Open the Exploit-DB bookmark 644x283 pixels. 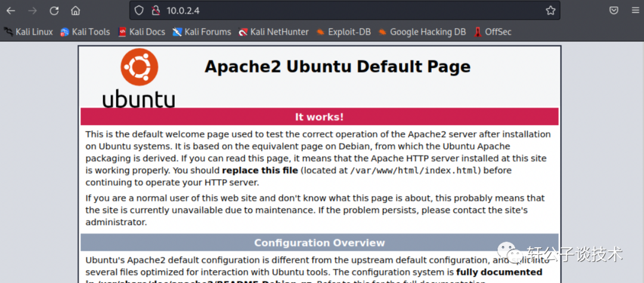343,32
